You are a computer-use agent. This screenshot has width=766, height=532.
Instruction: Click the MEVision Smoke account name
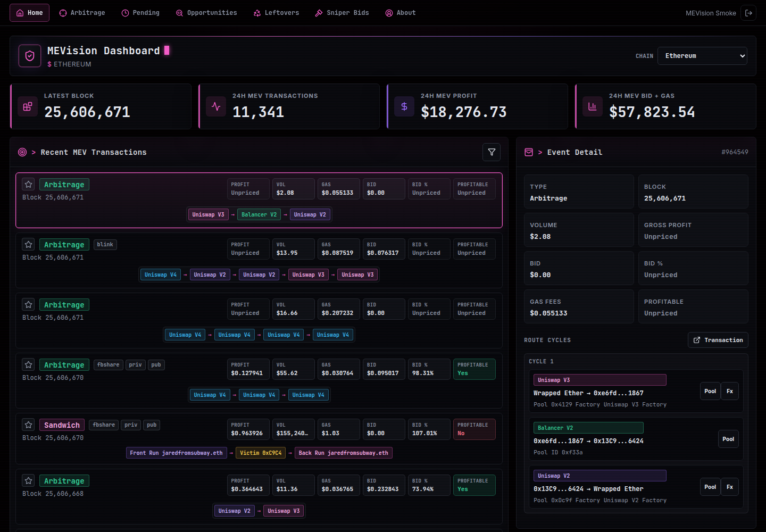(x=711, y=13)
